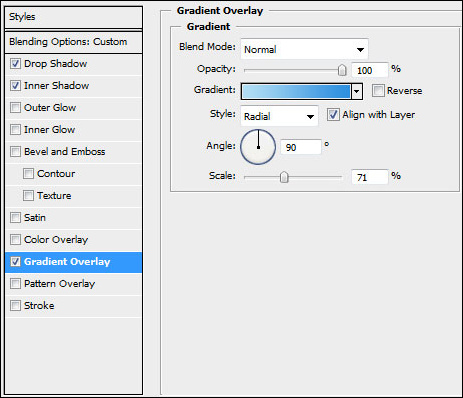Check the Reverse gradient option
463x398 pixels.
(x=378, y=90)
